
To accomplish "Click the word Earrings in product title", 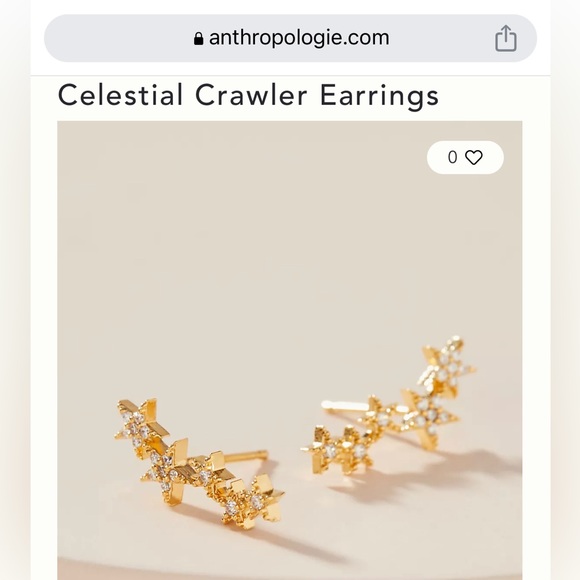I will [x=379, y=95].
